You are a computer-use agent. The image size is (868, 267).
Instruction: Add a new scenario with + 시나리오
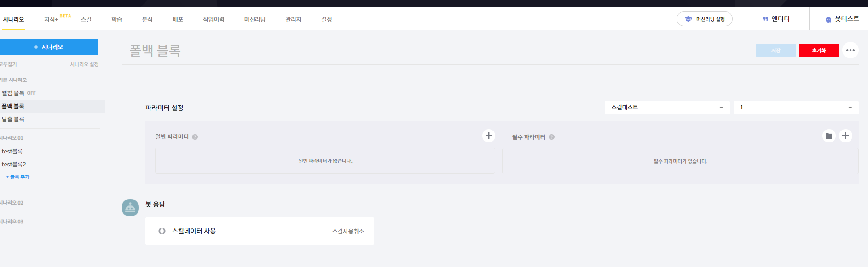pos(48,47)
